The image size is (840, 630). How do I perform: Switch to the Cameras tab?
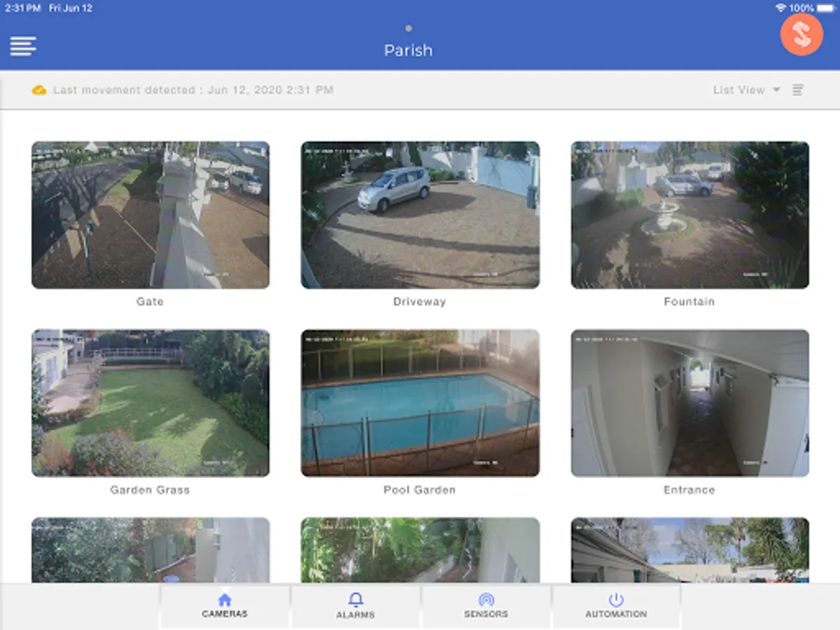pos(225,606)
